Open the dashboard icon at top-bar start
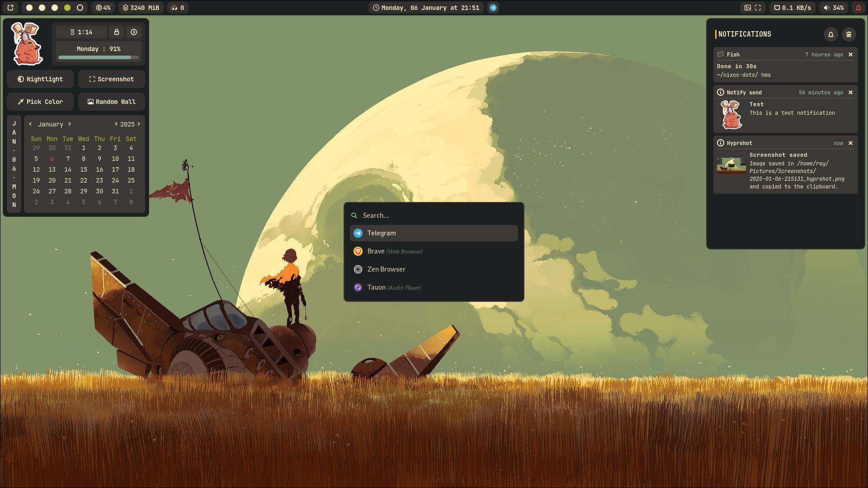This screenshot has height=488, width=868. pyautogui.click(x=10, y=8)
